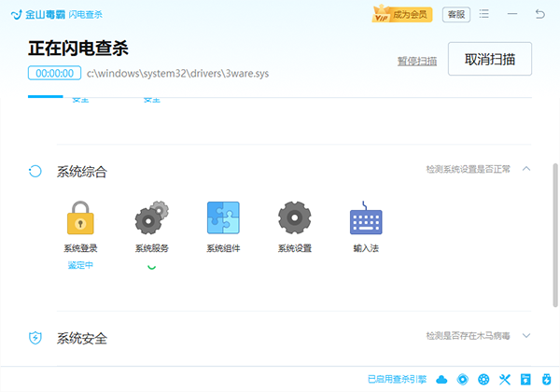Open the 系统组件 puzzle icon
The width and height of the screenshot is (560, 392).
(223, 217)
